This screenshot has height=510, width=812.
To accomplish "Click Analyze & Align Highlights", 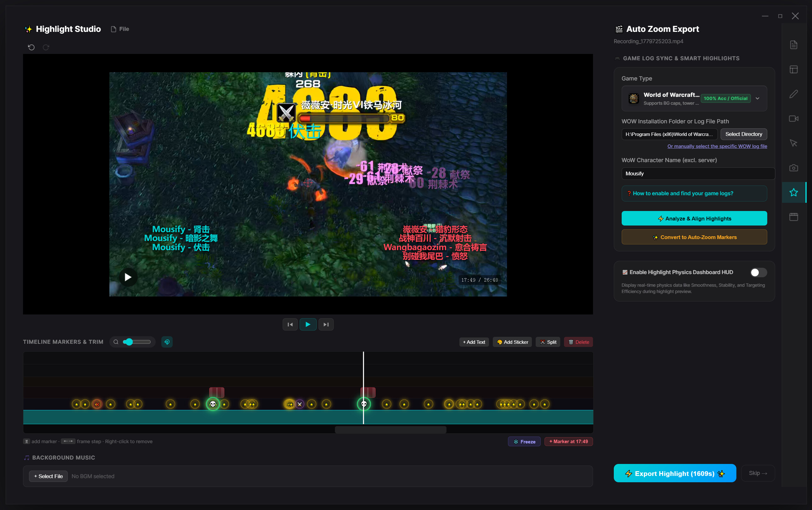I will [694, 219].
